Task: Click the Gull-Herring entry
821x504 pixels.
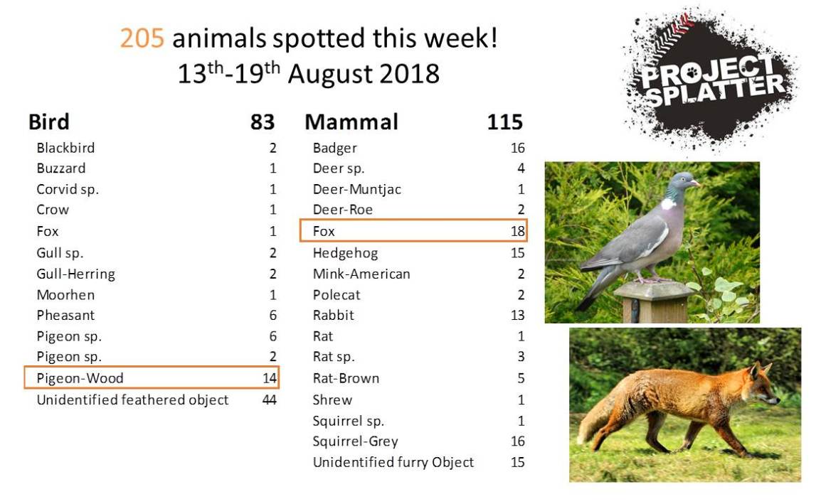Action: pos(75,274)
